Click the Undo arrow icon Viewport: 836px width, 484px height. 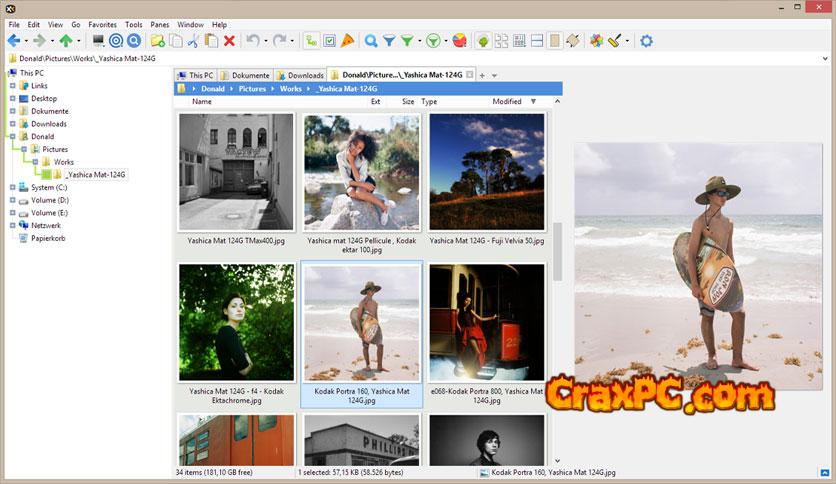[x=253, y=41]
